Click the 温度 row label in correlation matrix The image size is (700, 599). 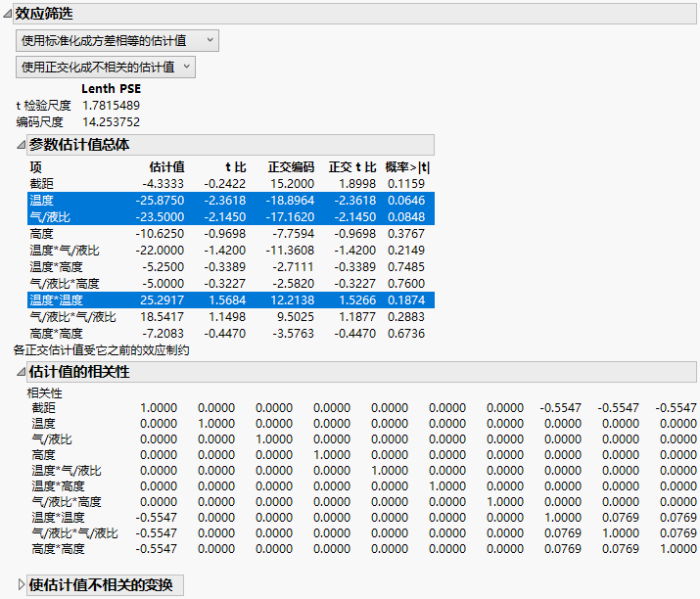[43, 423]
